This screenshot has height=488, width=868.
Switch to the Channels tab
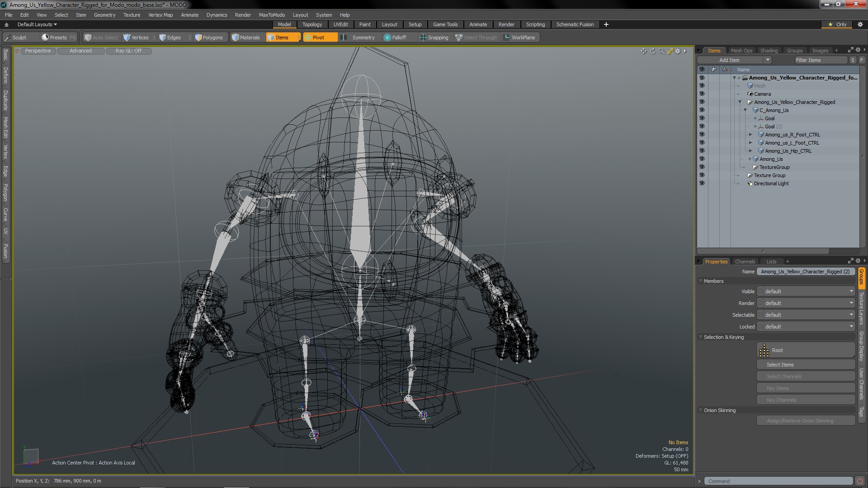click(745, 262)
